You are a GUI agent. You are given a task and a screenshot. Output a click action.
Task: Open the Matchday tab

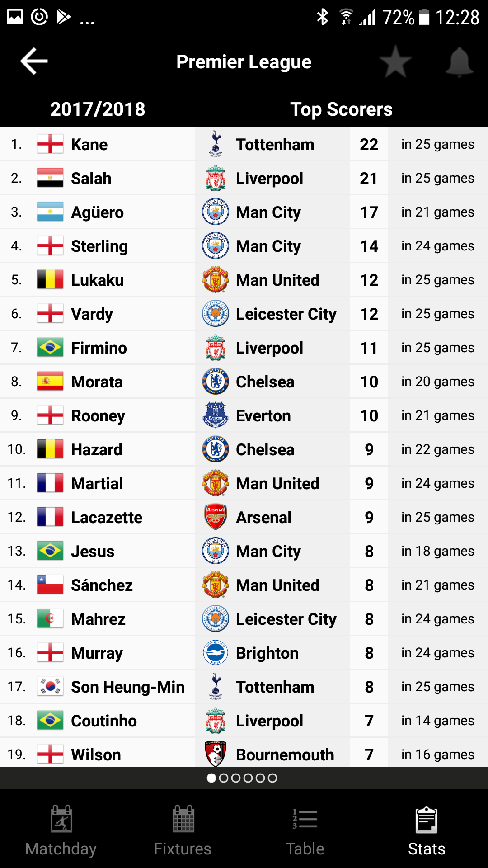61,831
